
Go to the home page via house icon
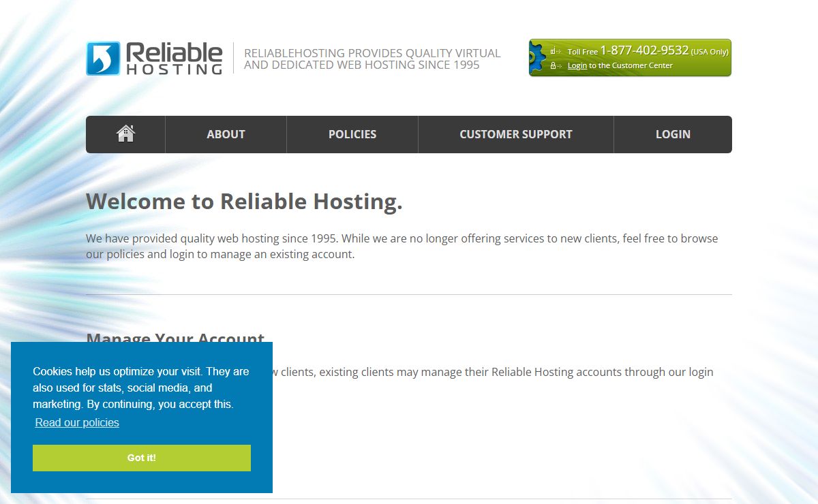[x=125, y=133]
